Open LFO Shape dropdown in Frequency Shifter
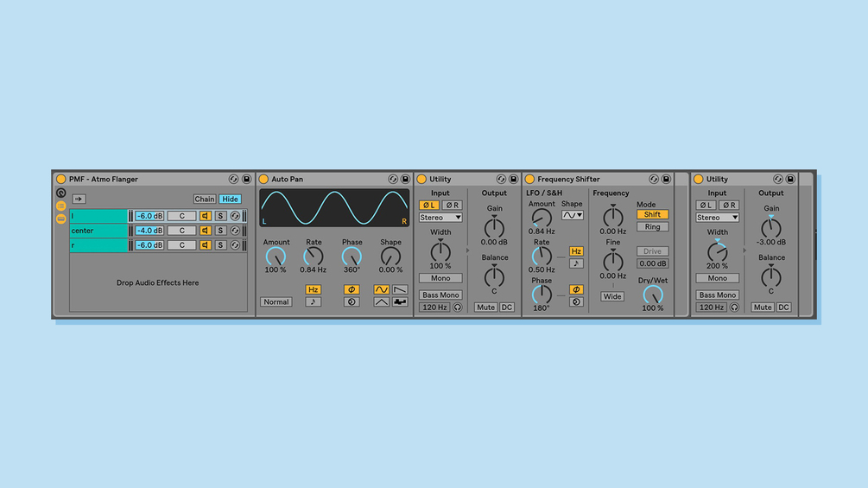Viewport: 868px width, 488px height. (573, 215)
